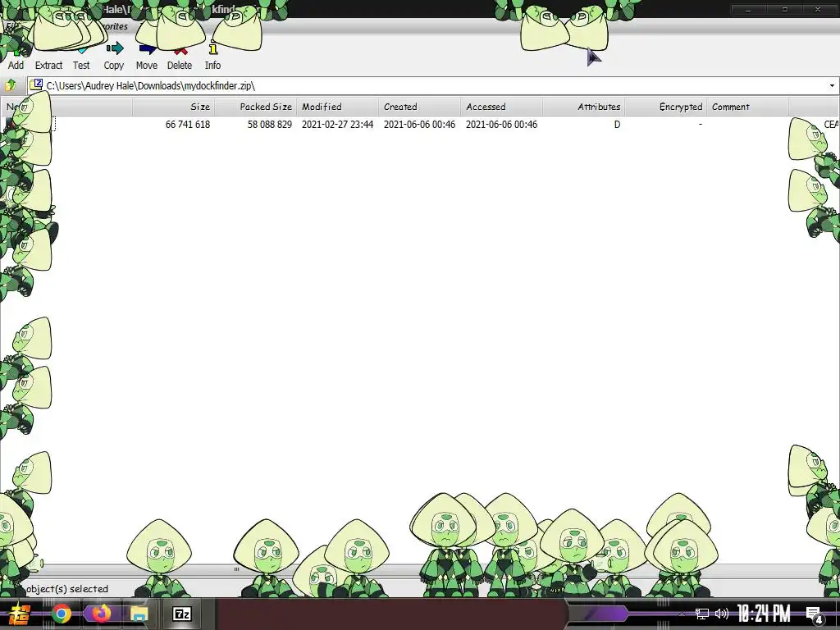
Task: Click the 10:24 PM clock
Action: (x=764, y=614)
